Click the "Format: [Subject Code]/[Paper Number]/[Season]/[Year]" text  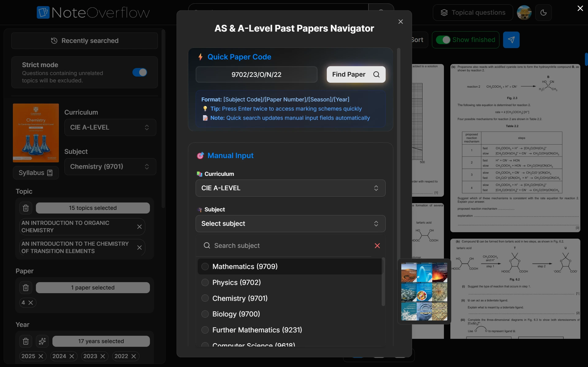pos(275,100)
